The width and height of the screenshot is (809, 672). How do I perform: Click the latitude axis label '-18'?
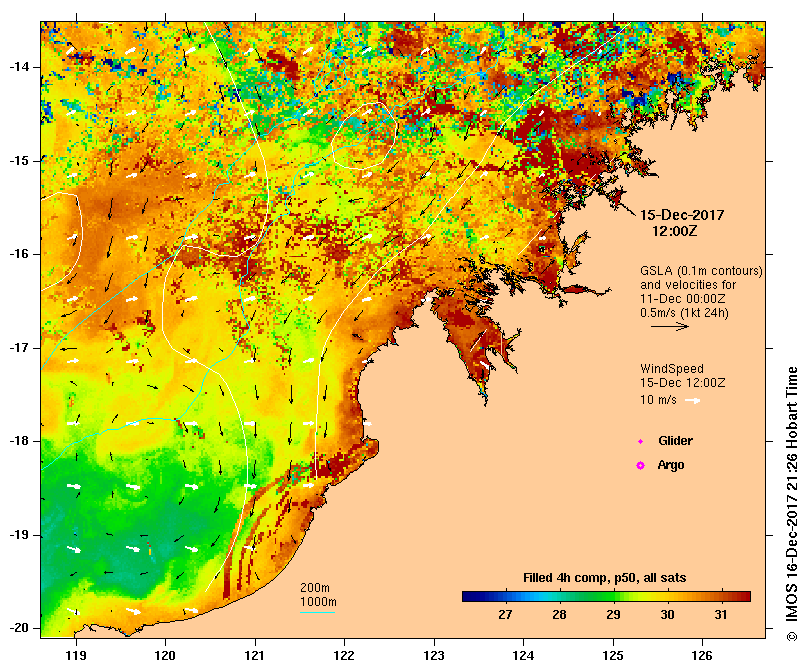19,441
